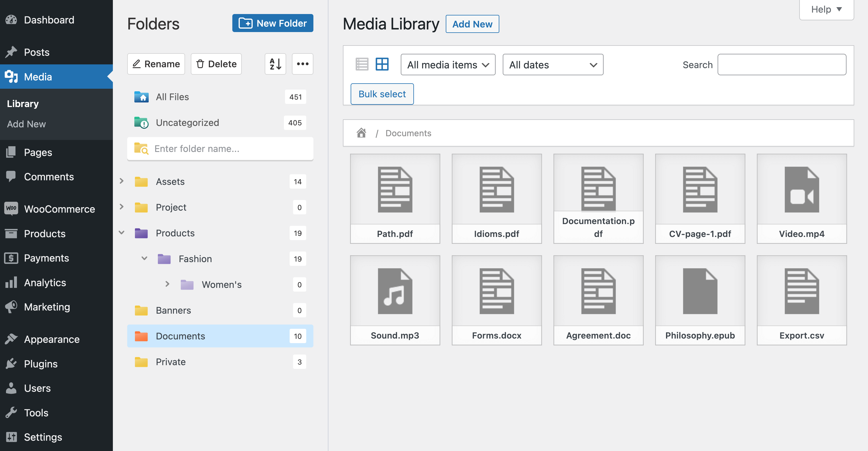
Task: Collapse the Products folder chevron
Action: click(122, 233)
